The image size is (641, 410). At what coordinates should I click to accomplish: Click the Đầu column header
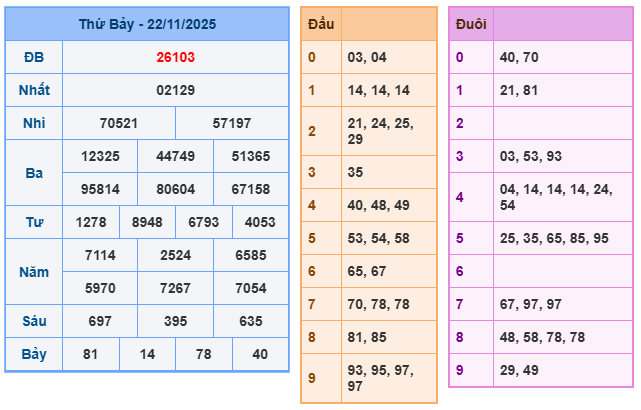[x=321, y=24]
